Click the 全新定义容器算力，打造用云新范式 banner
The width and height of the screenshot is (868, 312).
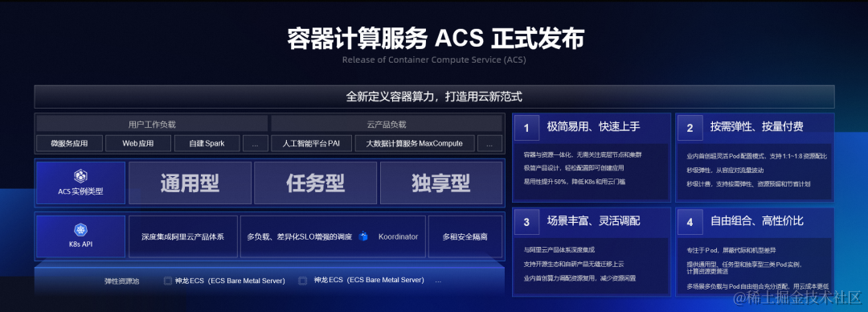434,96
